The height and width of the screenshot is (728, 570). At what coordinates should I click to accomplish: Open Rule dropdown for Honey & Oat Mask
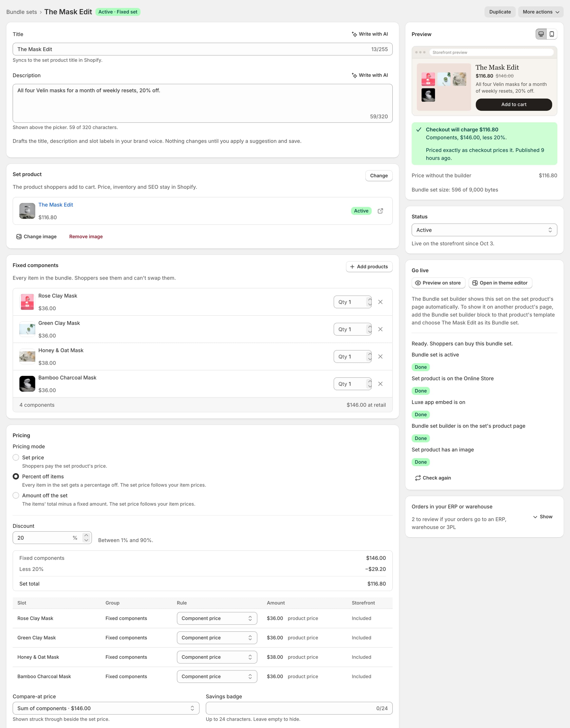(x=217, y=657)
